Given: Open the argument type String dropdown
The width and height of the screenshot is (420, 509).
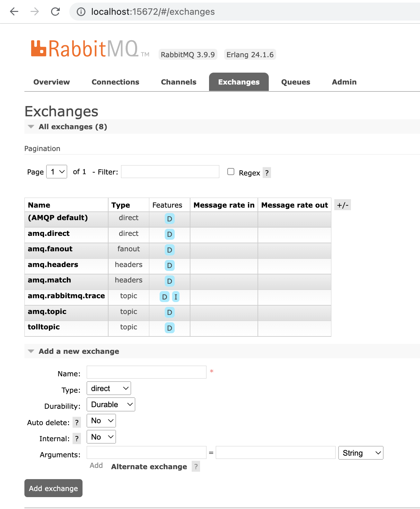Looking at the screenshot, I should click(x=361, y=453).
